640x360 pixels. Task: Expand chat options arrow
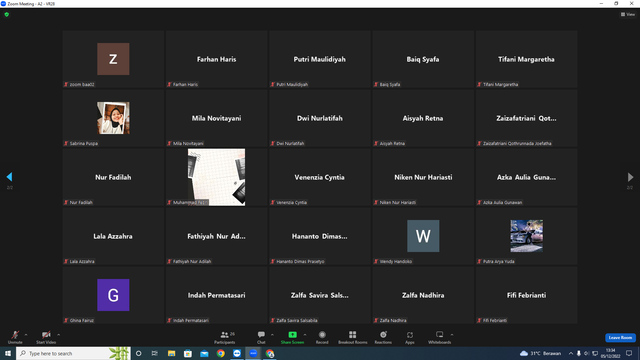[x=272, y=335]
